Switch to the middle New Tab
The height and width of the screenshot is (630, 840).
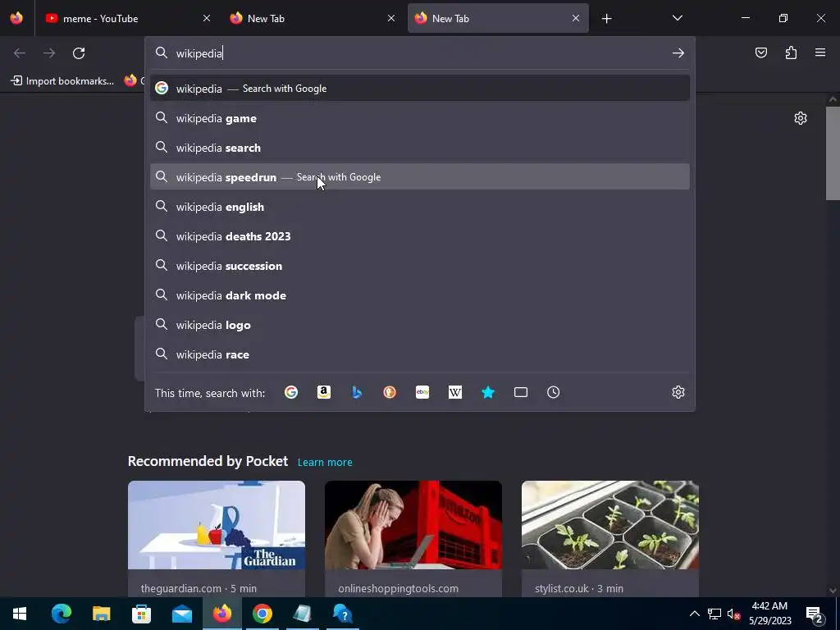[313, 18]
